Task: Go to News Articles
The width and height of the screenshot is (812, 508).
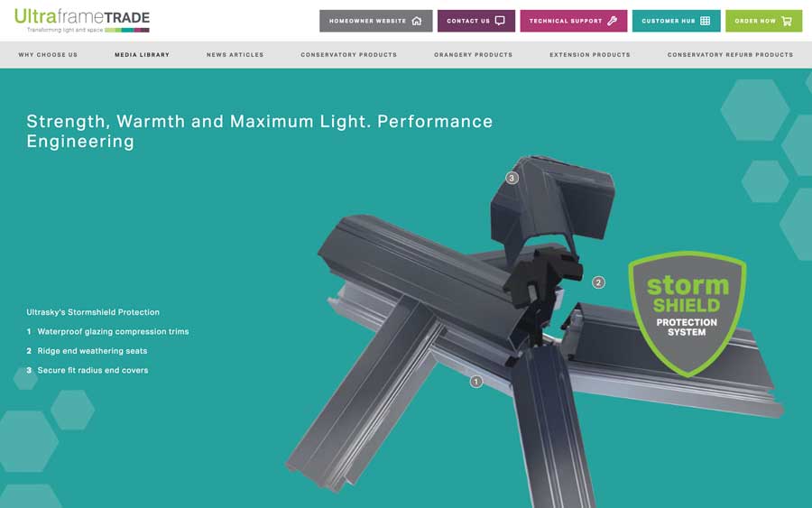Action: (235, 55)
